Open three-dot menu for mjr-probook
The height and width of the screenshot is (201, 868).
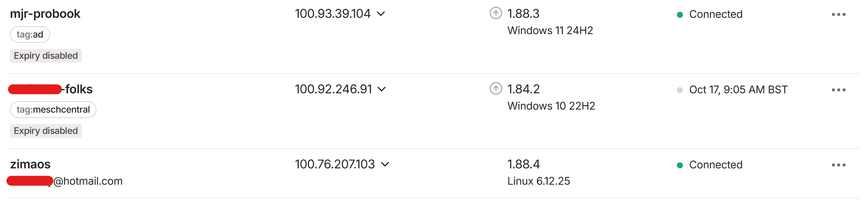tap(838, 14)
